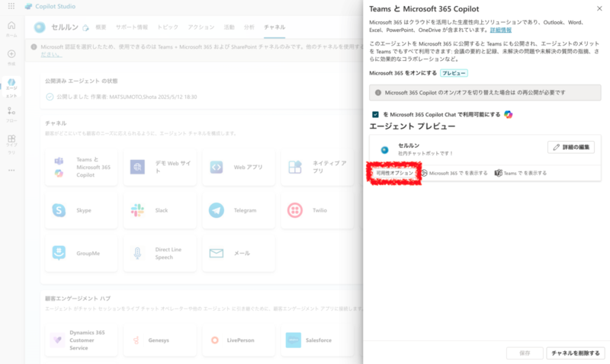The height and width of the screenshot is (364, 610).
Task: Select the Teams と Microsoft 365 Copilot channel card
Action: [x=82, y=167]
